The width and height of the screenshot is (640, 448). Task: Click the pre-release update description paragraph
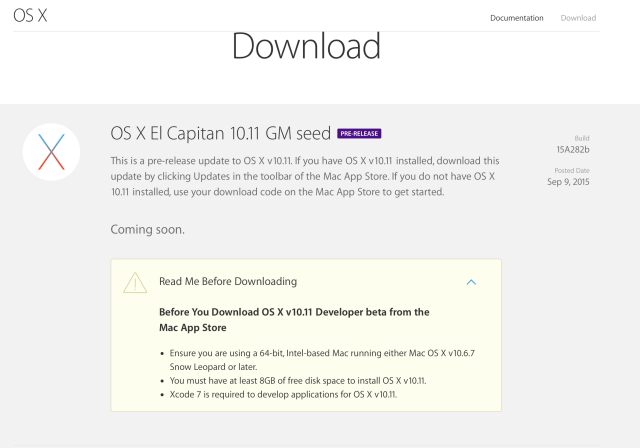pos(305,176)
